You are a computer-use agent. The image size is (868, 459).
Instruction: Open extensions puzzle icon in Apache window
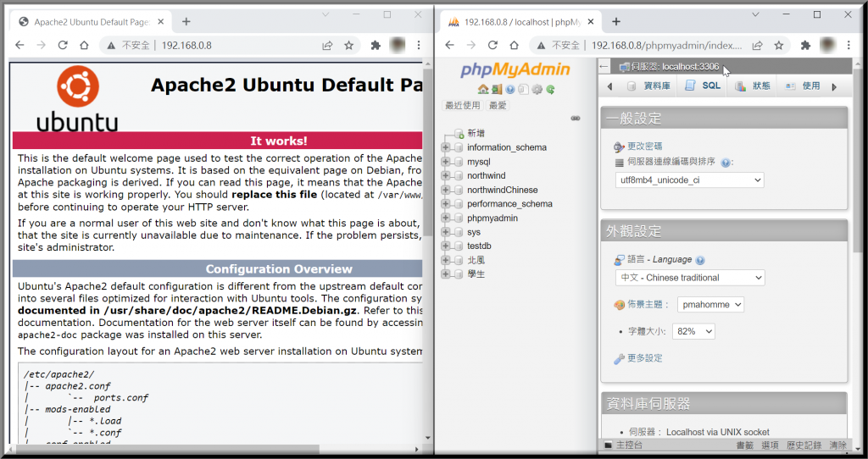pyautogui.click(x=376, y=46)
